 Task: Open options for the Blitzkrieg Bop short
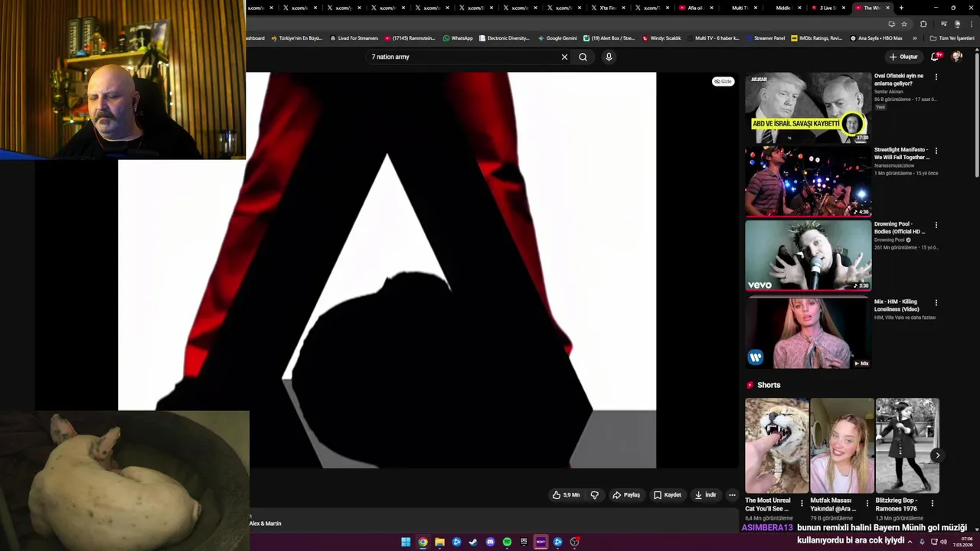click(x=933, y=504)
